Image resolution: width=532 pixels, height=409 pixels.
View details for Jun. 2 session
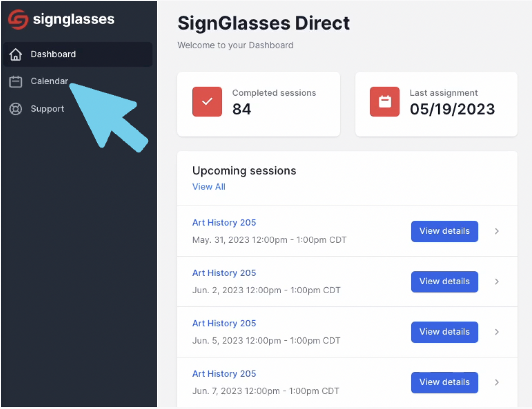[445, 282]
